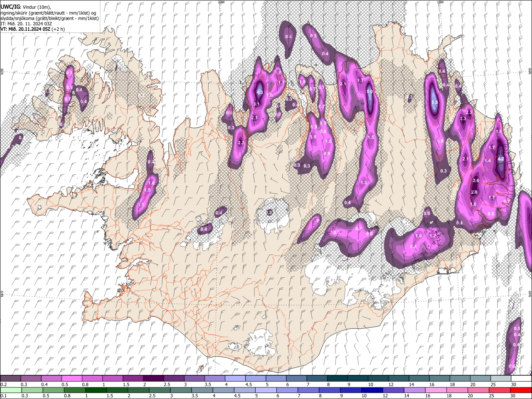Click the teal 12–14 upper legend swatch
Viewport: 532px width, 399px height.
pos(399,379)
